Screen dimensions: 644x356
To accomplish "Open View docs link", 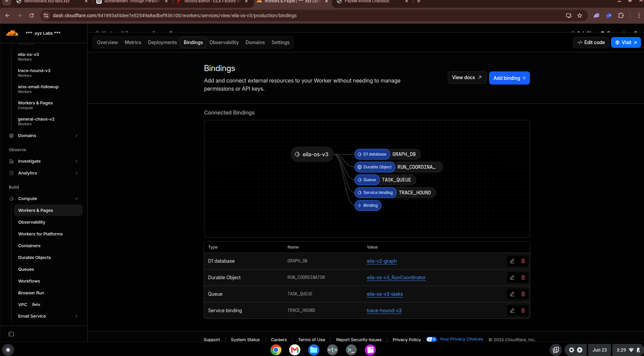I will [467, 77].
